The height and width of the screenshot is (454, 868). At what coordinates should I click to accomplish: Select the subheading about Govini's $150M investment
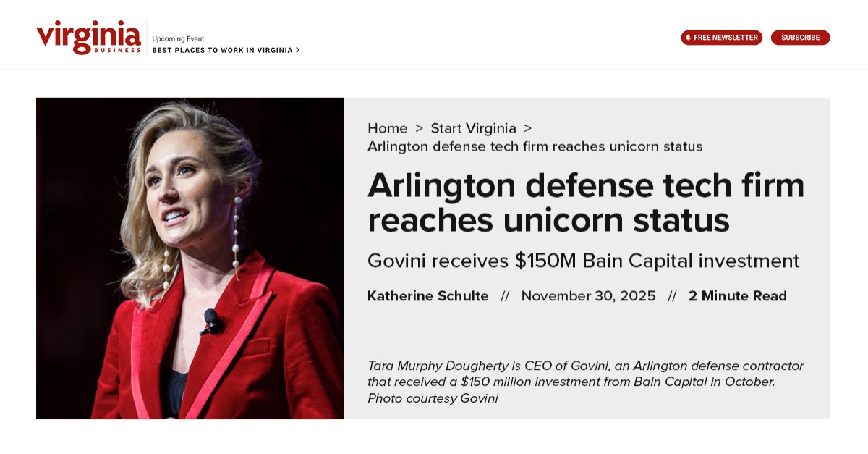click(584, 261)
